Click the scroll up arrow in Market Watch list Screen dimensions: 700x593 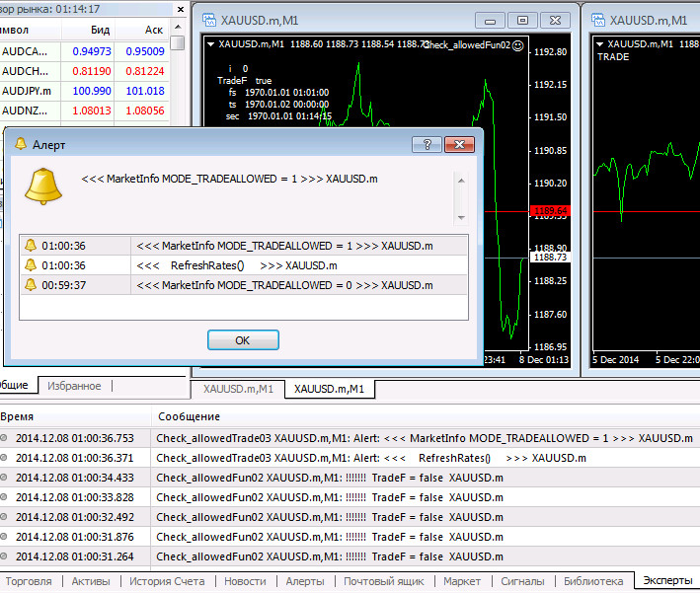point(178,28)
